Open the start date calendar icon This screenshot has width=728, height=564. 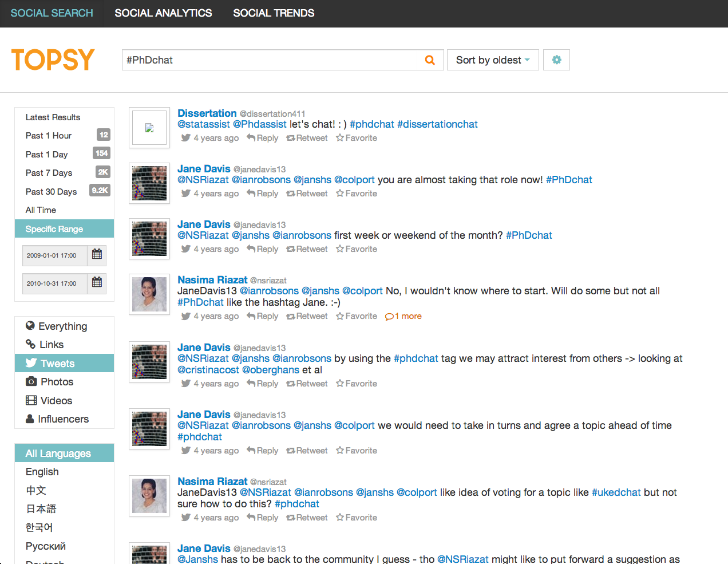(97, 255)
